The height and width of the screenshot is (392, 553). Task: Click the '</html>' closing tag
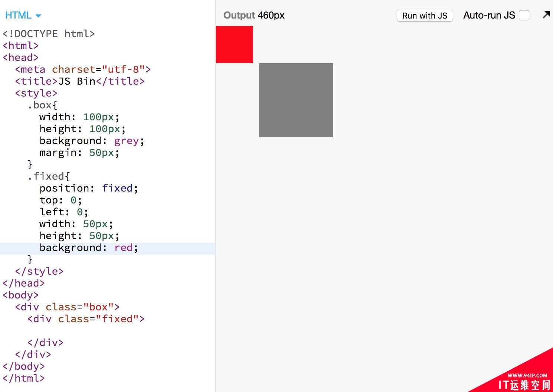click(x=24, y=378)
